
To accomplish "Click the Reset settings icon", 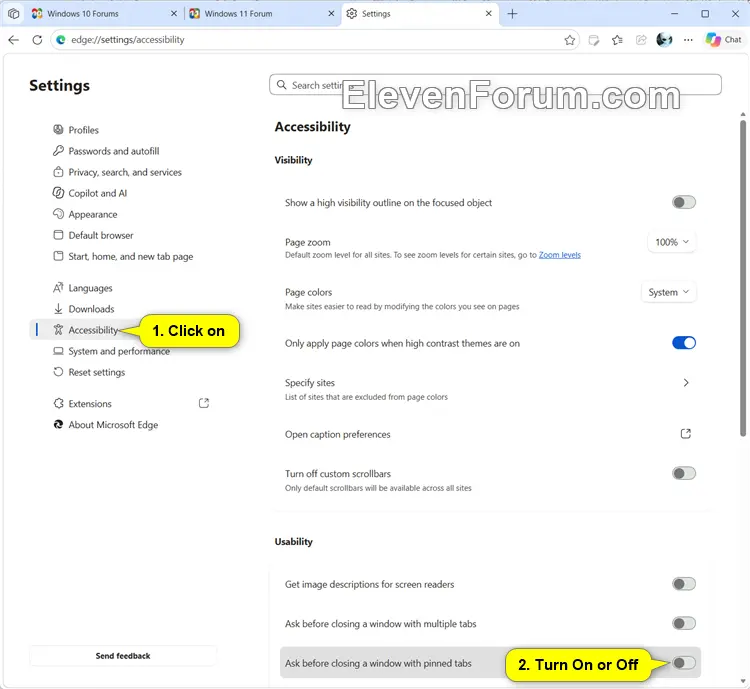I will point(58,372).
